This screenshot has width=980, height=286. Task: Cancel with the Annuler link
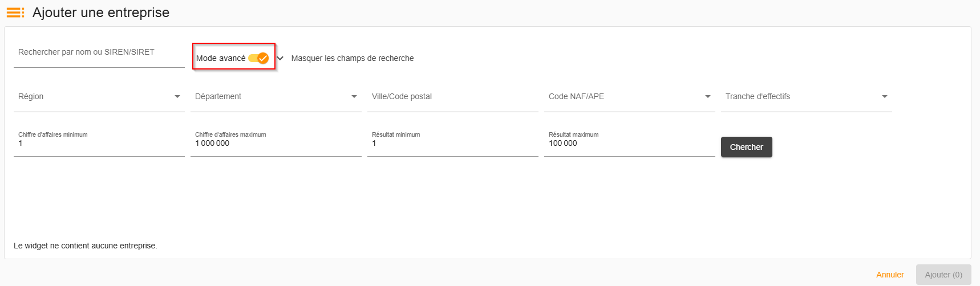[890, 275]
